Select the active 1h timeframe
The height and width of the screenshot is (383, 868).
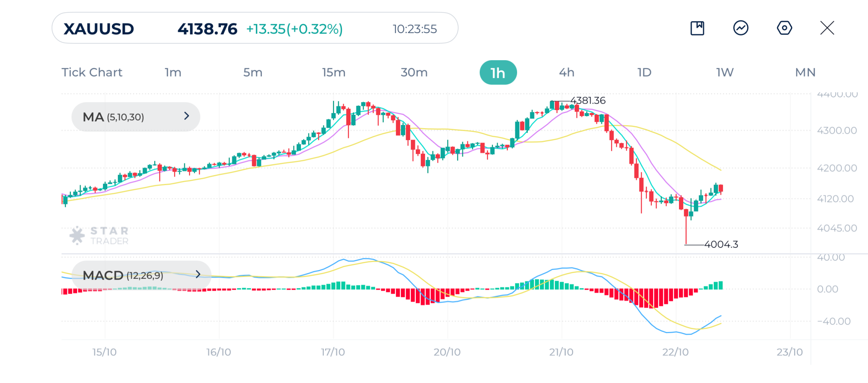pos(498,73)
